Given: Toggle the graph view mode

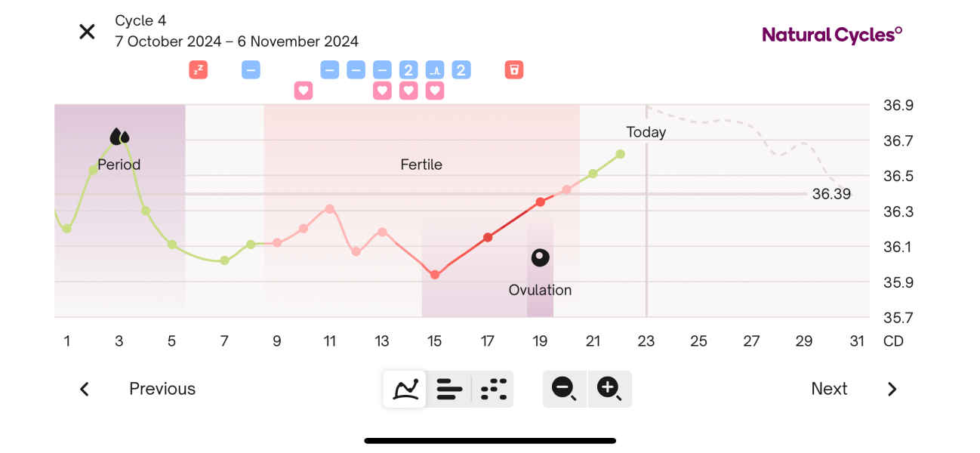Looking at the screenshot, I should [405, 389].
